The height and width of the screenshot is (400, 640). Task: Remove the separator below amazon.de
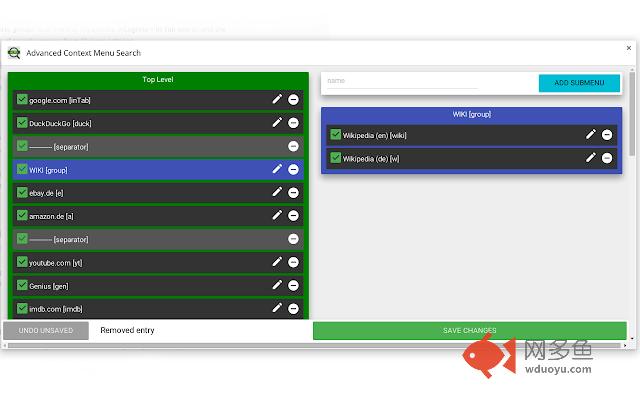[x=293, y=239]
